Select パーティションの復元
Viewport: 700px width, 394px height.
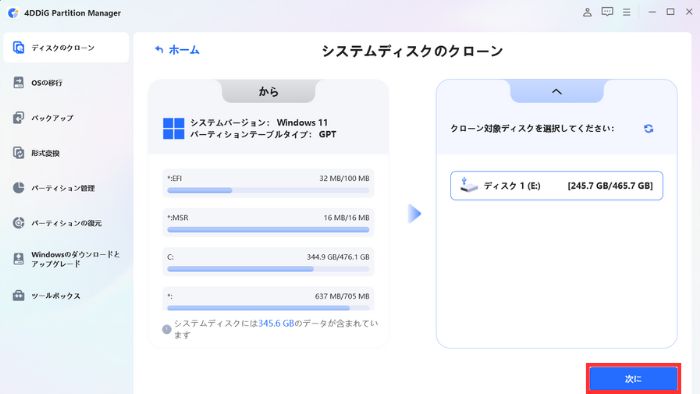67,223
